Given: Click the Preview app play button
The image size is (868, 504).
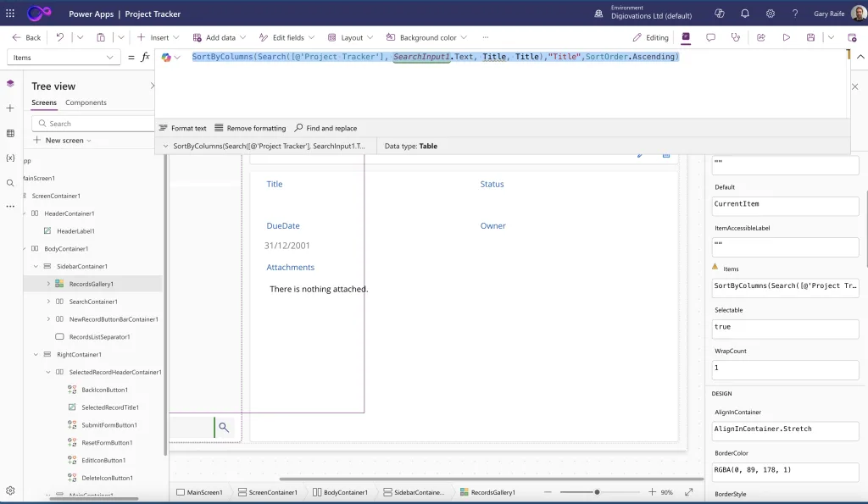Looking at the screenshot, I should (x=787, y=37).
